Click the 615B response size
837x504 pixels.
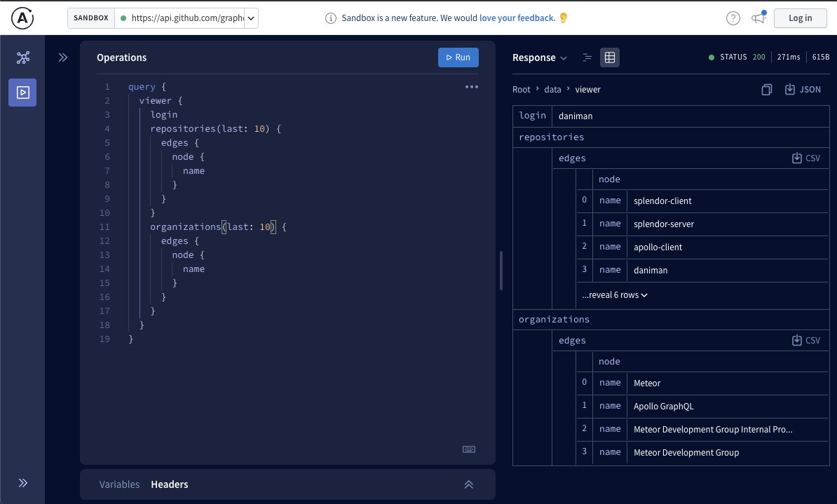820,57
